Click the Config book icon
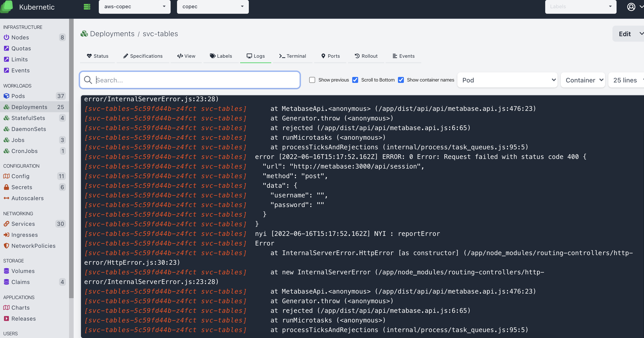Image resolution: width=644 pixels, height=338 pixels. (6, 176)
